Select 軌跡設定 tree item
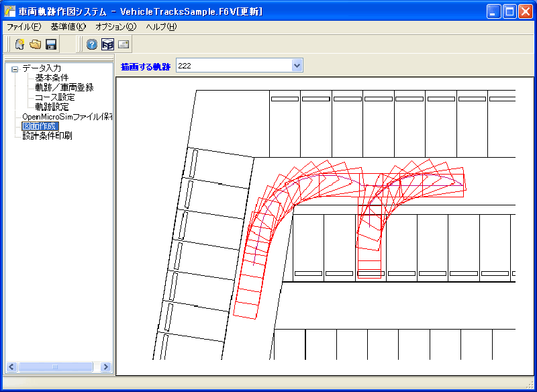This screenshot has height=392, width=537. pyautogui.click(x=52, y=107)
